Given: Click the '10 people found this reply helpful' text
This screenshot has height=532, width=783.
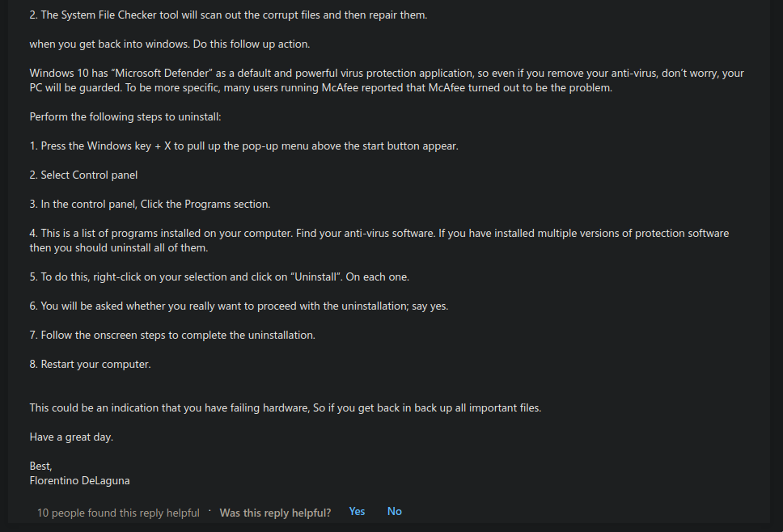Looking at the screenshot, I should [x=118, y=513].
